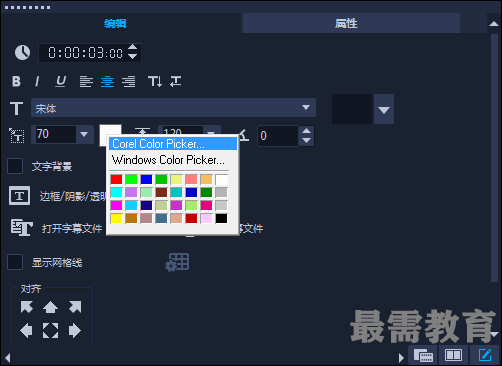502x366 pixels.
Task: Enable the 显示网格线 checkbox
Action: (x=15, y=262)
